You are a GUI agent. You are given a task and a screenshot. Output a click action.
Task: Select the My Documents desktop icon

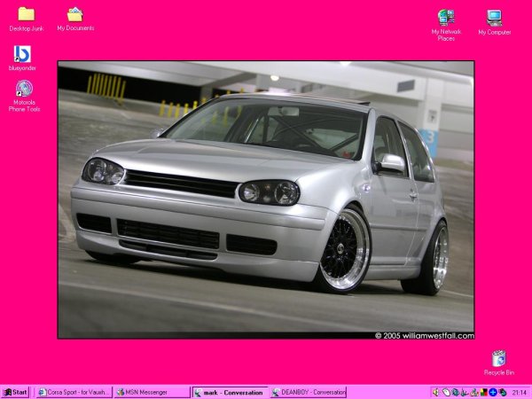75,15
